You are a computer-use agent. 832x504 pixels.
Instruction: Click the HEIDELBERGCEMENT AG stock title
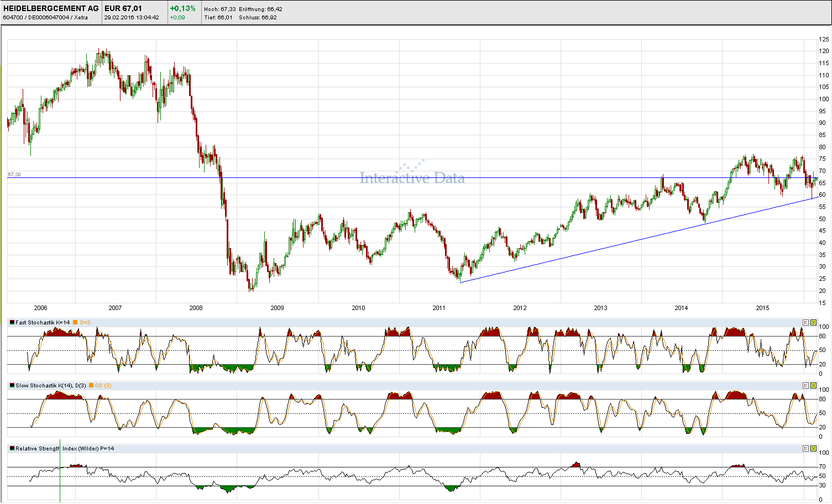click(x=50, y=8)
